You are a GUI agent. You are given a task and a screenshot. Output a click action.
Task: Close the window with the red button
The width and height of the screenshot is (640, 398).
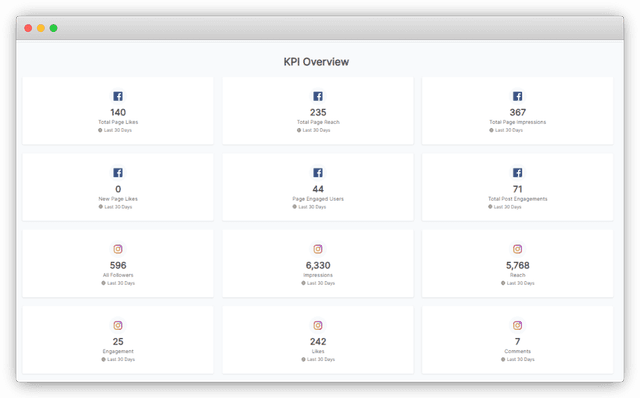click(28, 28)
